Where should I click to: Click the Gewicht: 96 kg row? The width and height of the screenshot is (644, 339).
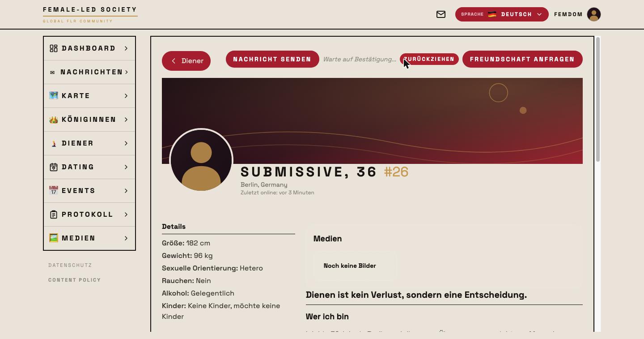[187, 256]
